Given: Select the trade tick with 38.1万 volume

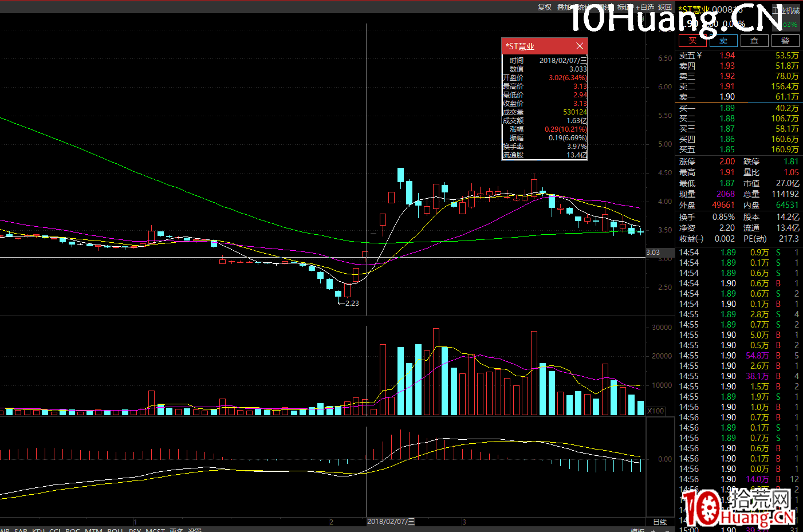Looking at the screenshot, I should [x=739, y=376].
